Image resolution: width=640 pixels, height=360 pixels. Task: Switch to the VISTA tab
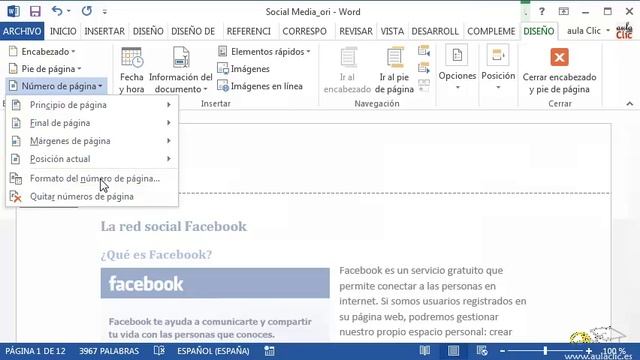point(392,31)
